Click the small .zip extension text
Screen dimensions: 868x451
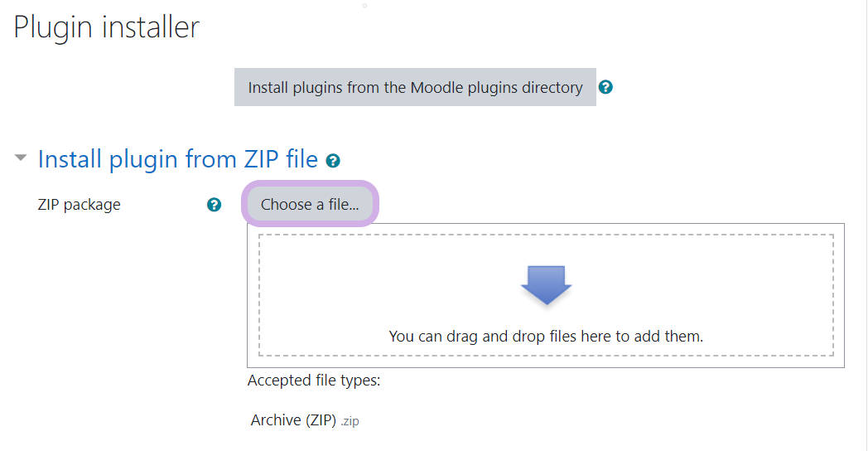[350, 421]
